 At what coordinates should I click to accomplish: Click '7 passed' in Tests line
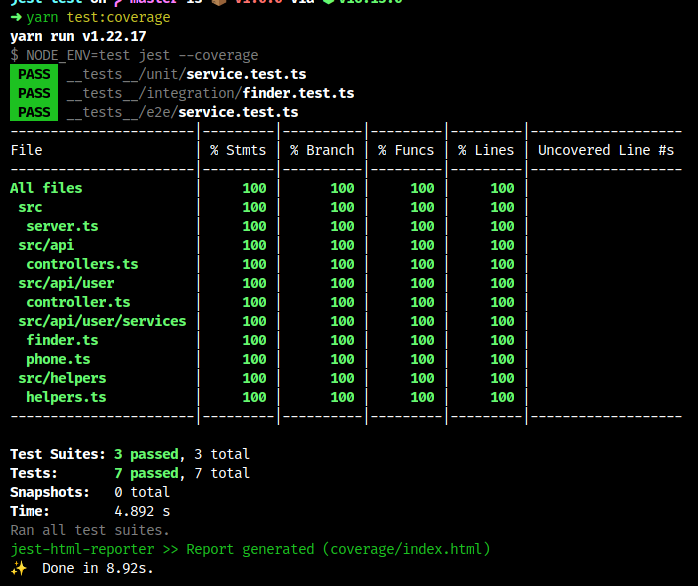click(x=147, y=473)
